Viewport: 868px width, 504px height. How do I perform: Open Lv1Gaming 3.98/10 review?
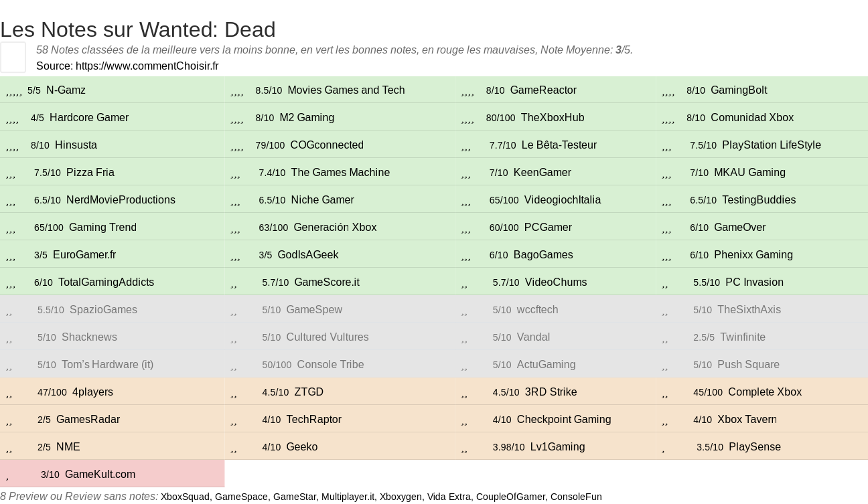click(x=557, y=446)
